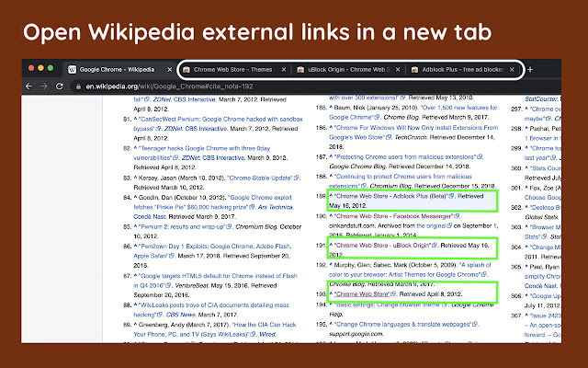This screenshot has height=368, width=588.
Task: Close the uBlock Origin tab
Action: tap(398, 70)
